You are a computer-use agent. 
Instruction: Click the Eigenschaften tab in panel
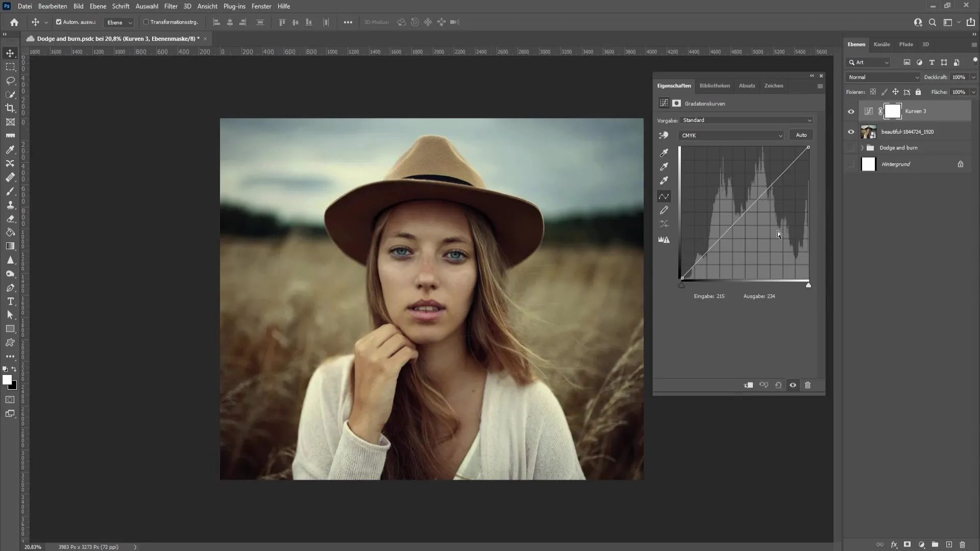coord(674,85)
